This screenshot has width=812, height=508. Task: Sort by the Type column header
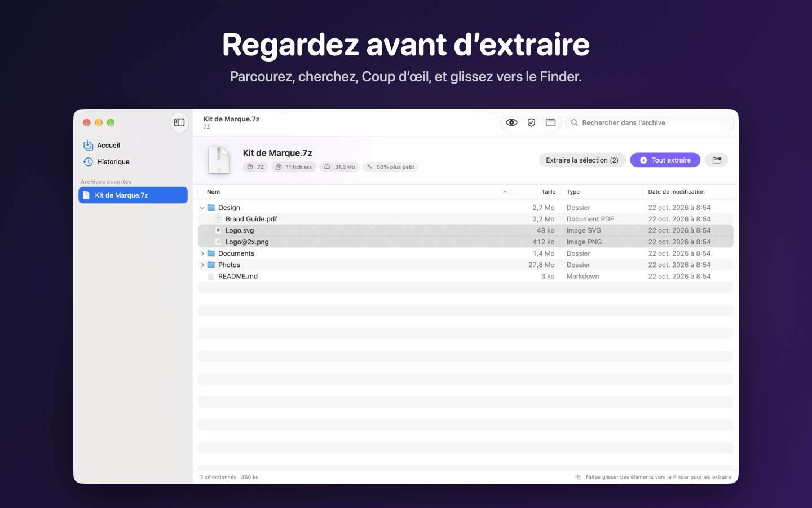573,192
